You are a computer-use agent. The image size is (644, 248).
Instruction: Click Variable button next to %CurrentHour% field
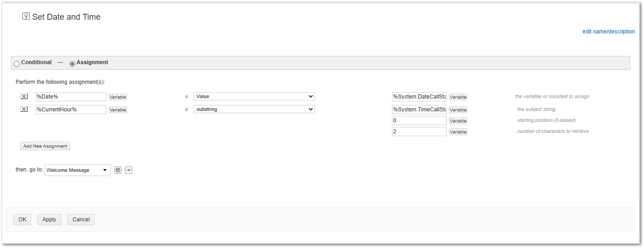click(x=118, y=110)
